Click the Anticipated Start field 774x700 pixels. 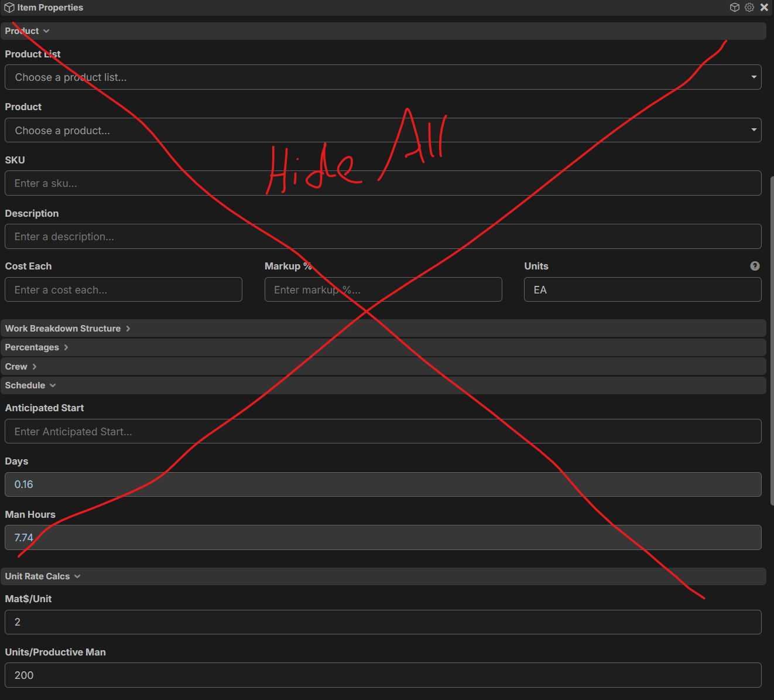[383, 432]
